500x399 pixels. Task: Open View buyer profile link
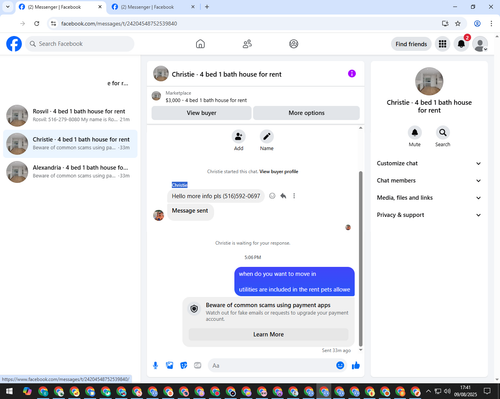279,172
